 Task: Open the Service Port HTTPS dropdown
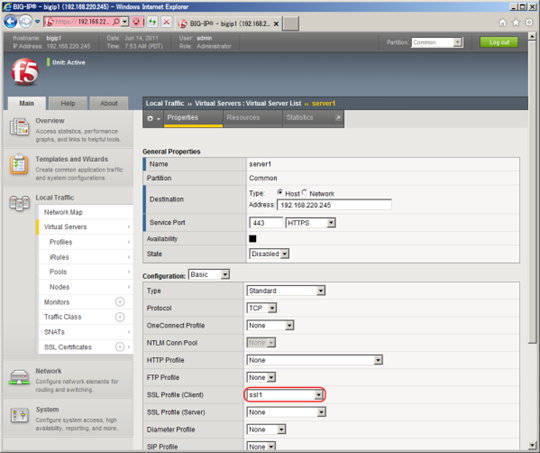(x=310, y=223)
